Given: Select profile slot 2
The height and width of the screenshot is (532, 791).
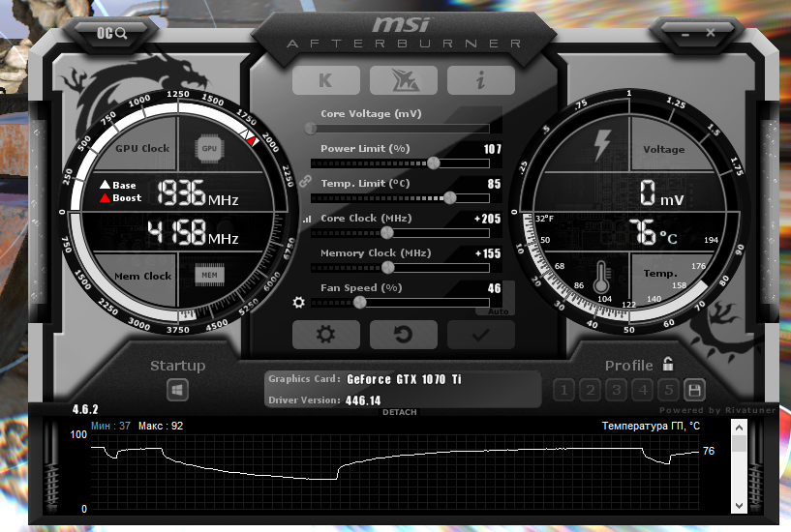Looking at the screenshot, I should coord(591,390).
